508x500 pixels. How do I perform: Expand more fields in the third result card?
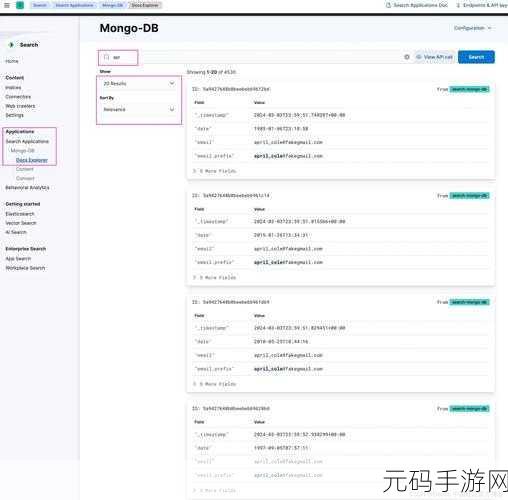click(x=214, y=384)
